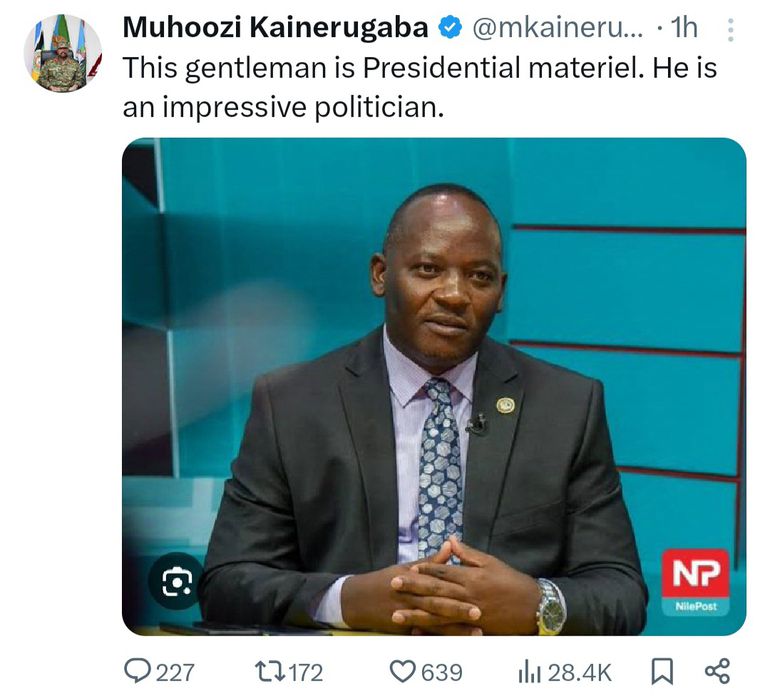Click the reply speech bubble icon

[138, 671]
